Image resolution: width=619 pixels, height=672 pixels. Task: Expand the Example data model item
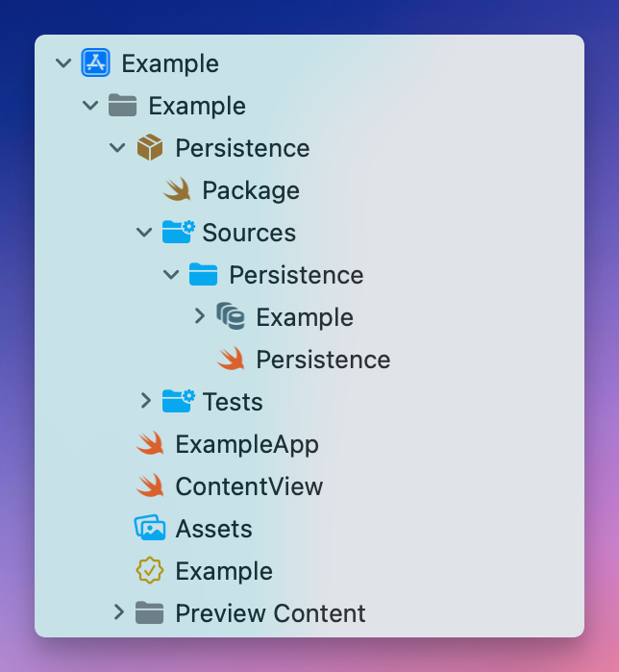199,317
